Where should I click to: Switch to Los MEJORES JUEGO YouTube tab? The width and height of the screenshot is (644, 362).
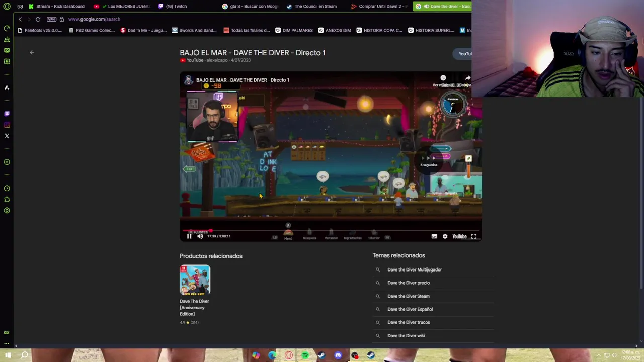click(122, 6)
